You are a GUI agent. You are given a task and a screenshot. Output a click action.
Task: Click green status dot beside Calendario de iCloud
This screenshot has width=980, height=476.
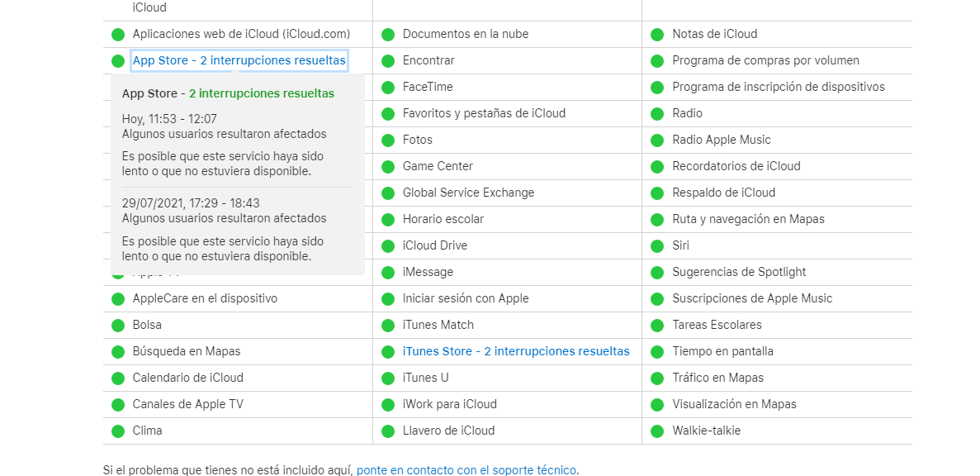(x=118, y=378)
